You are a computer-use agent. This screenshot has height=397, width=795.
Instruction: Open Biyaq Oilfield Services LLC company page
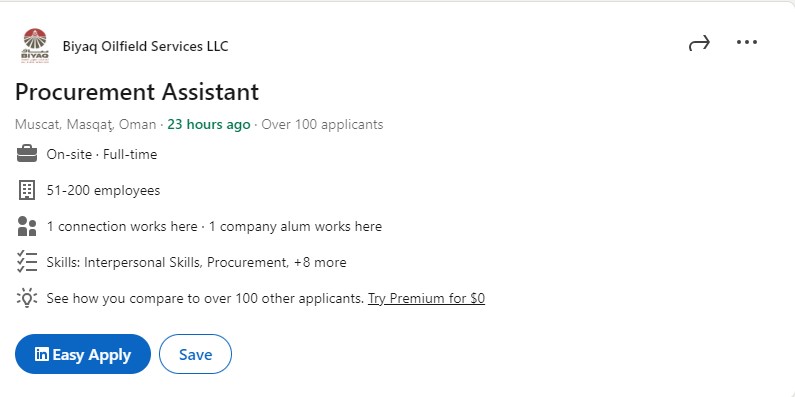tap(145, 46)
